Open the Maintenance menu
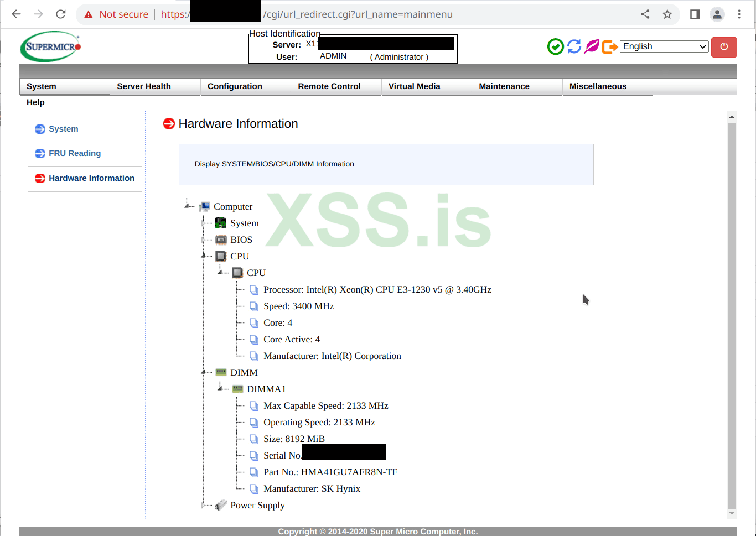The height and width of the screenshot is (536, 756). (x=504, y=86)
